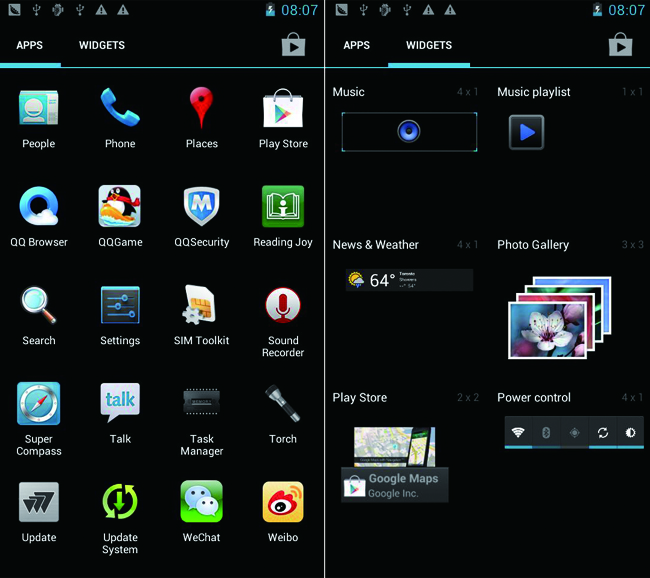Image resolution: width=650 pixels, height=578 pixels.
Task: Tap the shop icon in right screen header
Action: click(621, 44)
